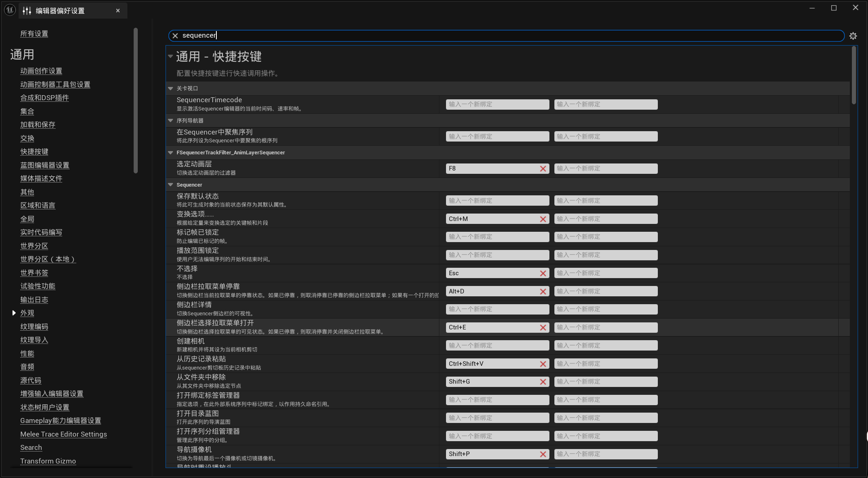Set first binding for 侧边栏详情
Viewport: 868px width, 478px height.
tap(497, 309)
